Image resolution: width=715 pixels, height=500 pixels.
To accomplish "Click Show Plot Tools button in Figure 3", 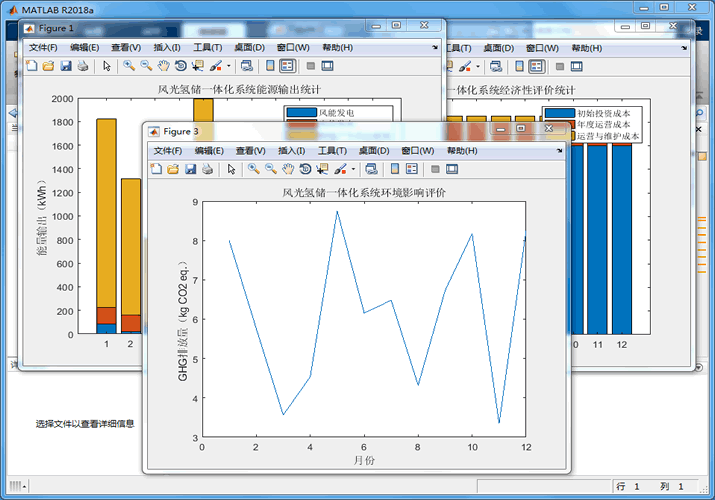I will pos(451,169).
